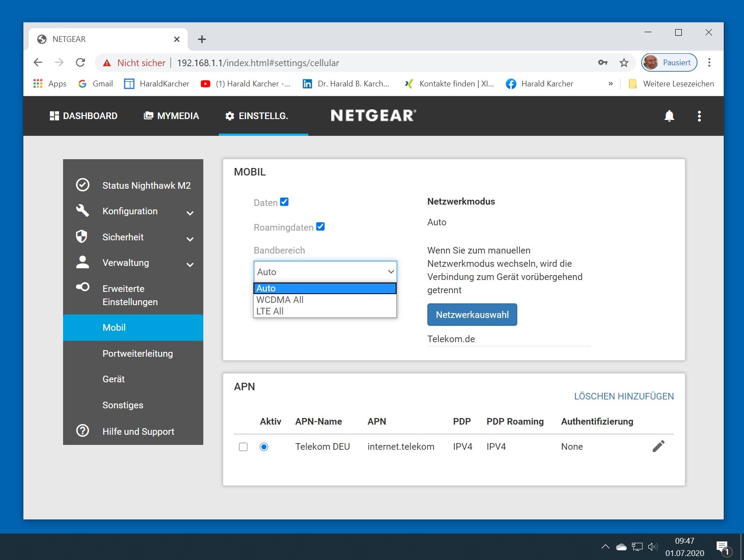Bookmark the page with the star icon
The height and width of the screenshot is (560, 744).
[x=624, y=63]
